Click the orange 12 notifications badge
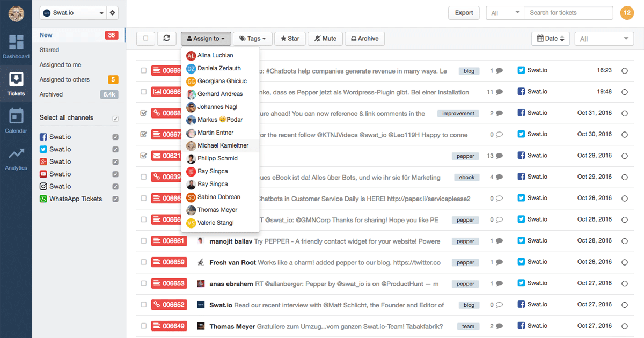Image resolution: width=644 pixels, height=338 pixels. 626,13
